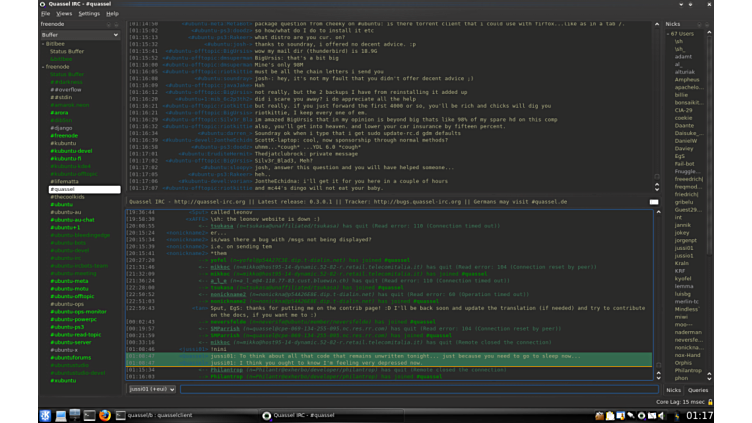Collapse the freenode network tree
Viewport: 752px width, 423px height.
44,67
